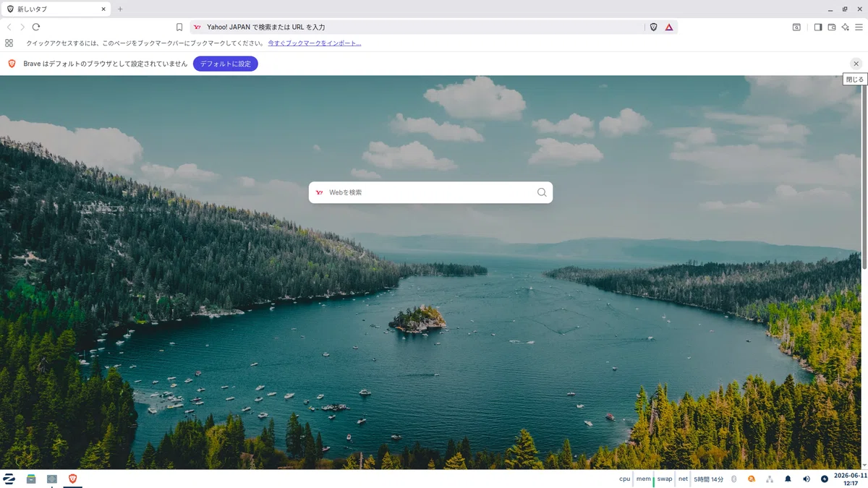The width and height of the screenshot is (868, 488).
Task: Open the notifications bell icon
Action: click(x=788, y=479)
